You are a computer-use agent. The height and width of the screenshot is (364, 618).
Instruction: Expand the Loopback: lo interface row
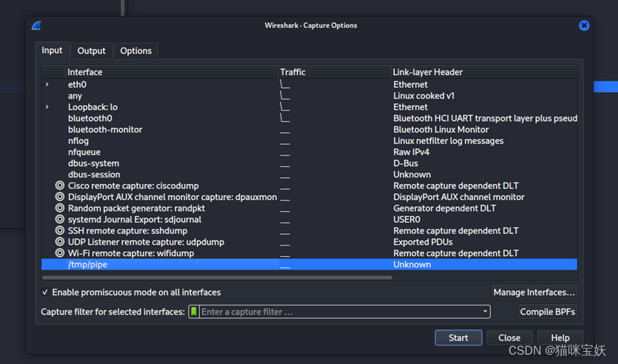click(x=47, y=107)
